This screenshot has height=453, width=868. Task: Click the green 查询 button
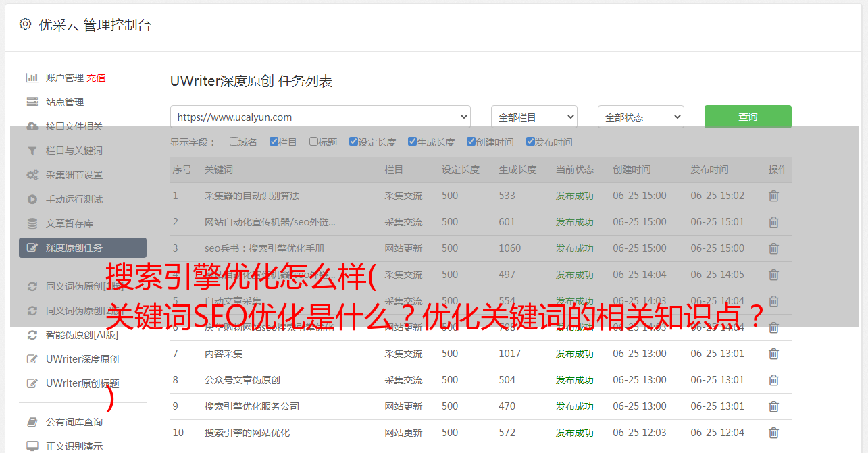(x=748, y=117)
